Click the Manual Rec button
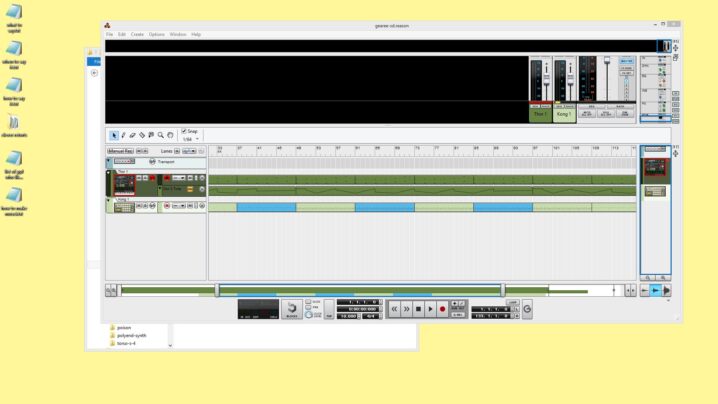The image size is (718, 404). [121, 151]
